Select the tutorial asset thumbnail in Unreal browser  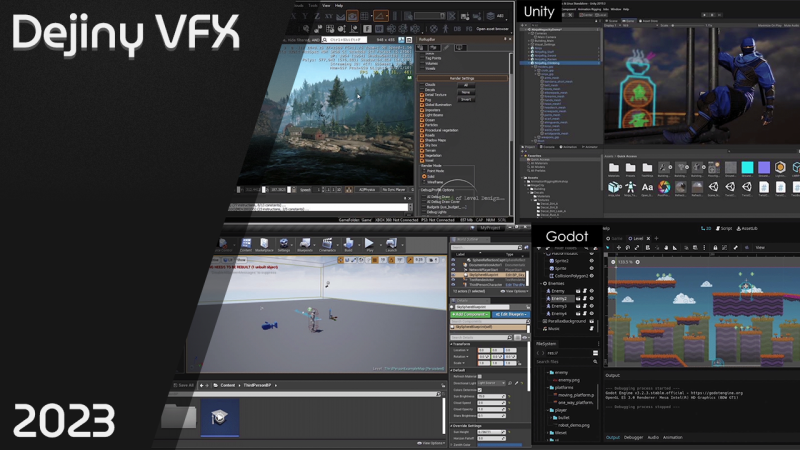220,418
